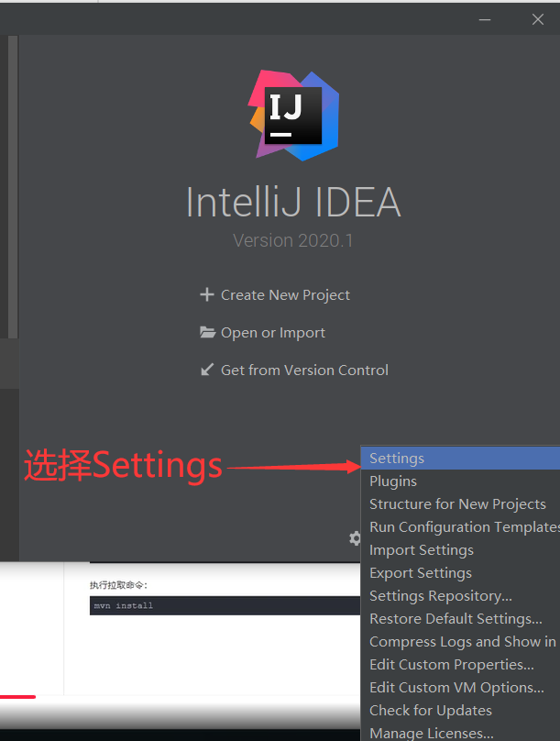Close the IntelliJ welcome window
The image size is (560, 741).
point(538,19)
